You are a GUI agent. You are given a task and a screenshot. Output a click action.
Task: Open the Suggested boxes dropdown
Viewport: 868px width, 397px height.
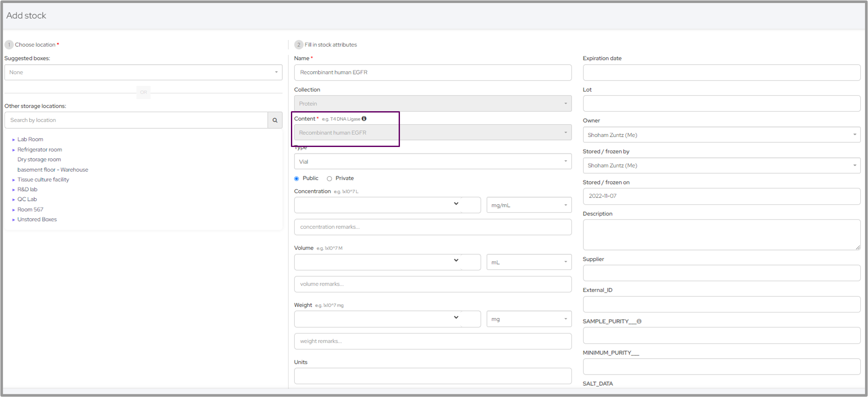tap(143, 72)
